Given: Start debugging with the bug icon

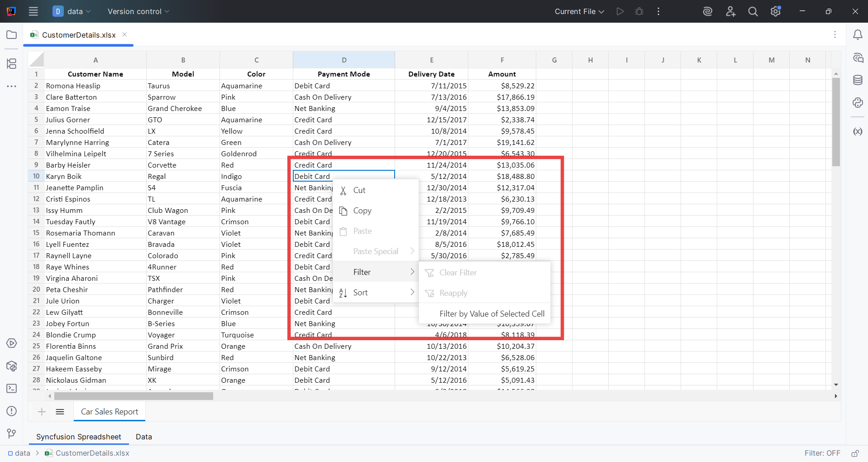Looking at the screenshot, I should (639, 11).
